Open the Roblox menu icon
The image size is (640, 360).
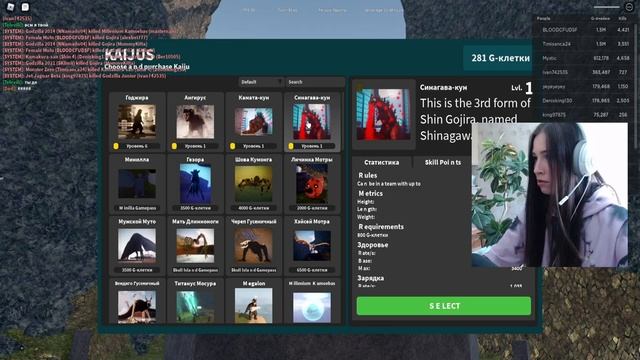pyautogui.click(x=11, y=7)
